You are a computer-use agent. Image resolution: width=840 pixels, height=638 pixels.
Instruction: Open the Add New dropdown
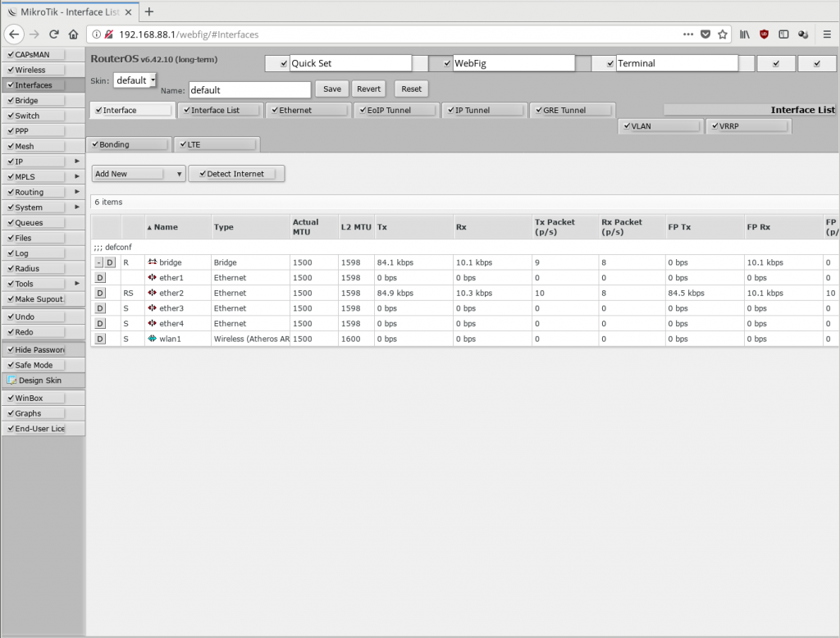(138, 174)
